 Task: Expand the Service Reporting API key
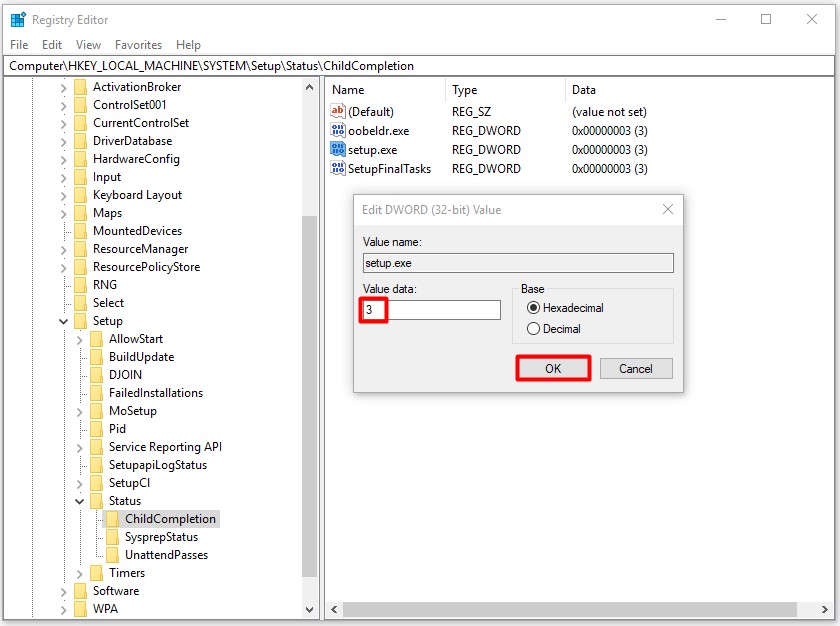[x=79, y=448]
